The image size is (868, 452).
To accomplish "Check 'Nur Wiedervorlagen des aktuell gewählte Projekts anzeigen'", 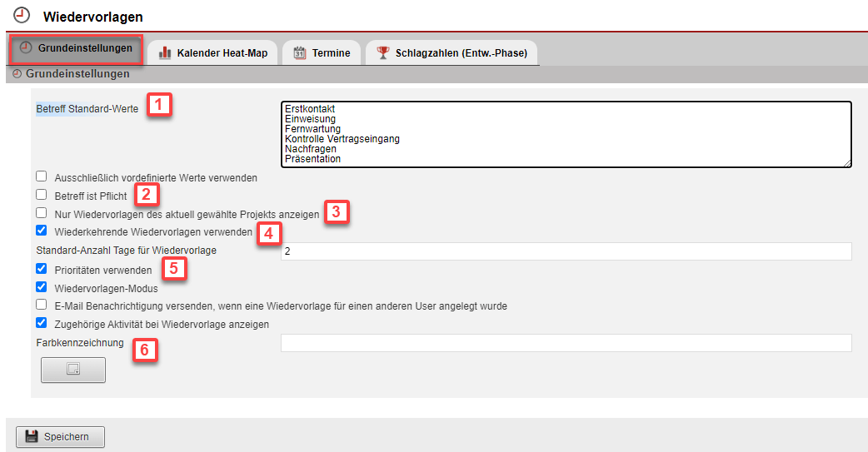I will [42, 213].
